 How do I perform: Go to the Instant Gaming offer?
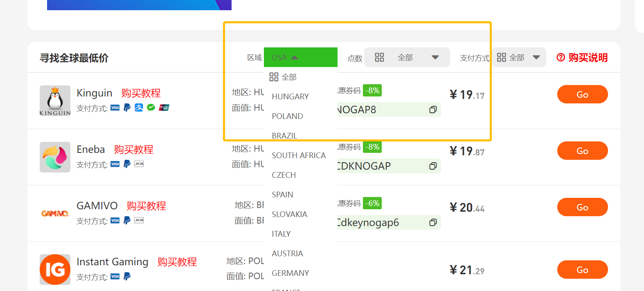point(582,270)
